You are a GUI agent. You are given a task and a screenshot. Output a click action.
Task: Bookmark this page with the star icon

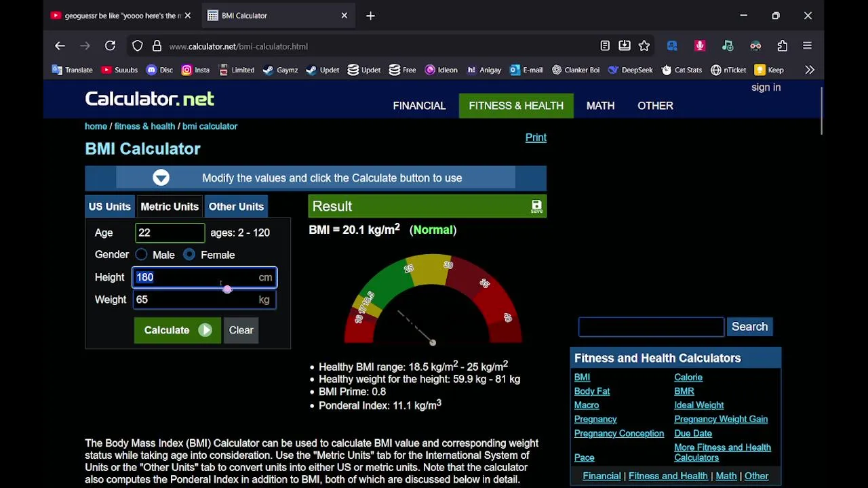[644, 46]
